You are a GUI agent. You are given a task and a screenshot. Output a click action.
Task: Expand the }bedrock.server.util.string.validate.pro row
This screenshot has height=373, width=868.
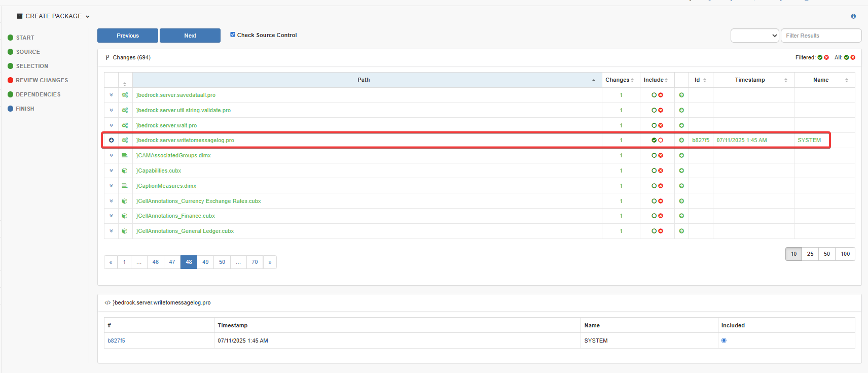tap(111, 110)
